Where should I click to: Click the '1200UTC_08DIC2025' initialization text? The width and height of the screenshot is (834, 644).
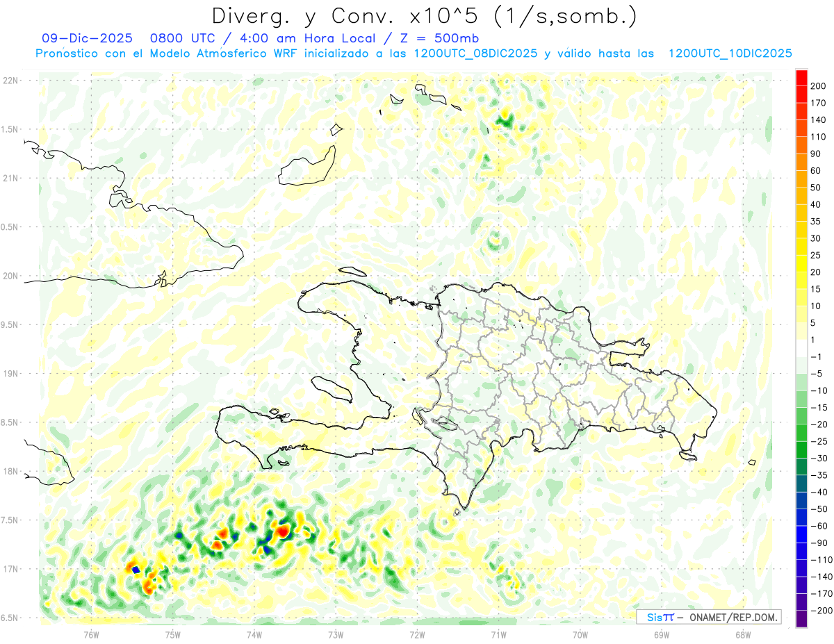[476, 53]
